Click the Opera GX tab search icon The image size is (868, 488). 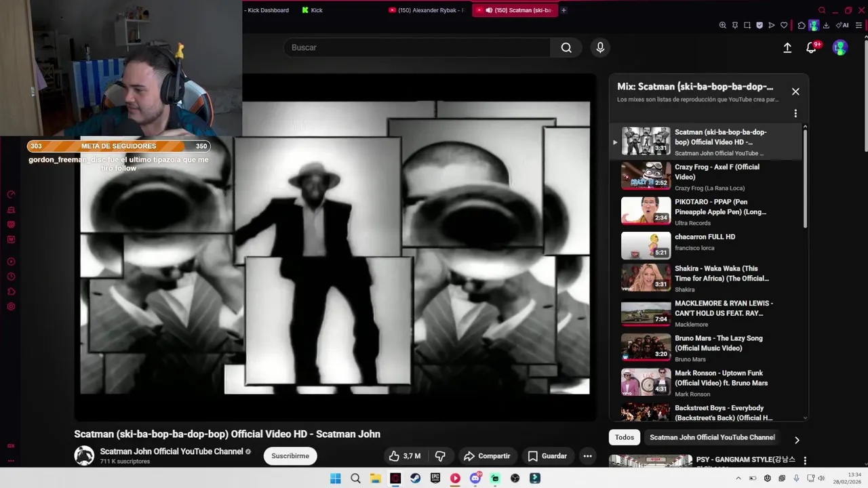point(822,10)
